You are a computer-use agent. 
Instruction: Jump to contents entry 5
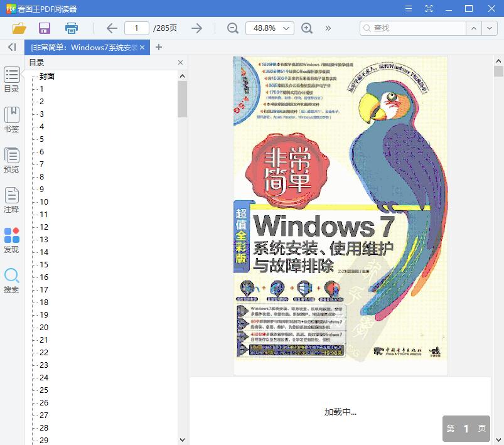click(x=41, y=139)
